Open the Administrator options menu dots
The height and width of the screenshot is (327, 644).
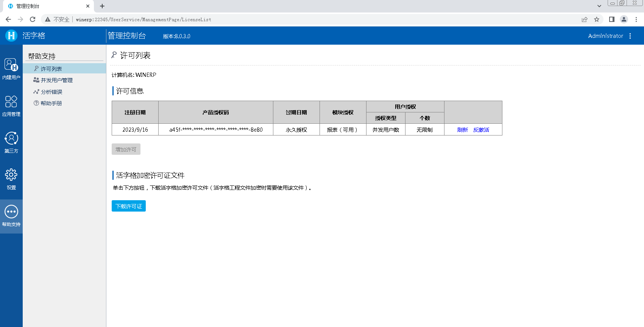pos(630,36)
